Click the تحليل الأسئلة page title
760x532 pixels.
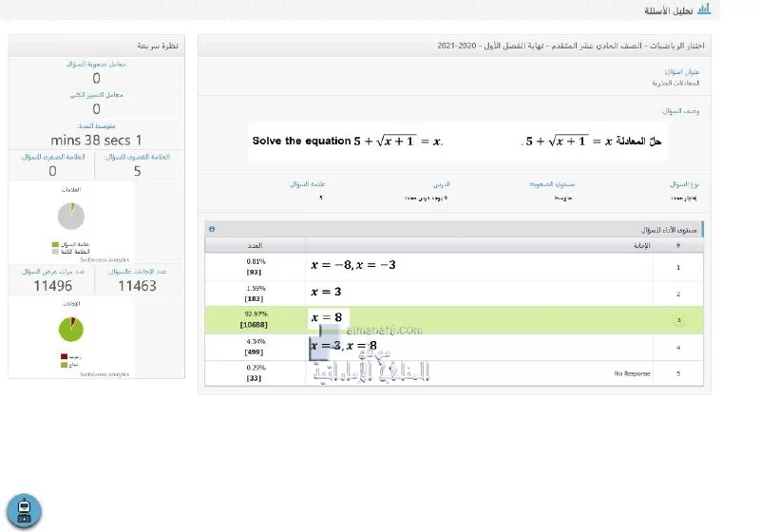[669, 10]
